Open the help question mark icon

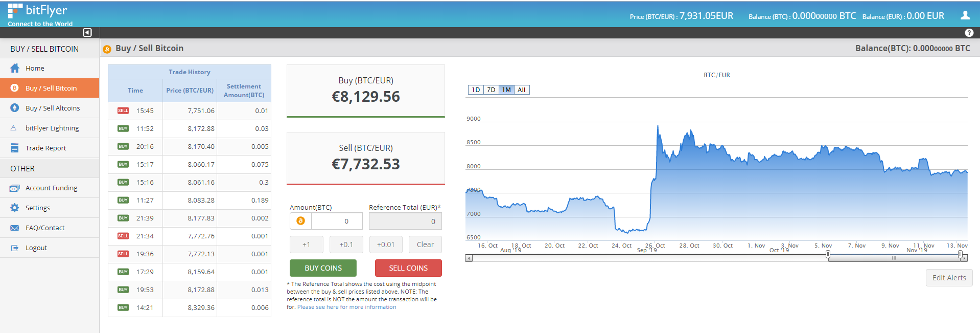969,33
